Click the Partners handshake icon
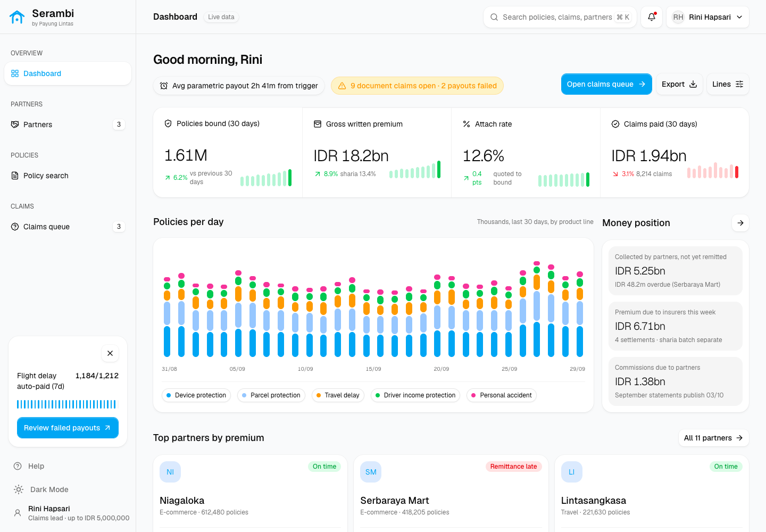 [15, 124]
